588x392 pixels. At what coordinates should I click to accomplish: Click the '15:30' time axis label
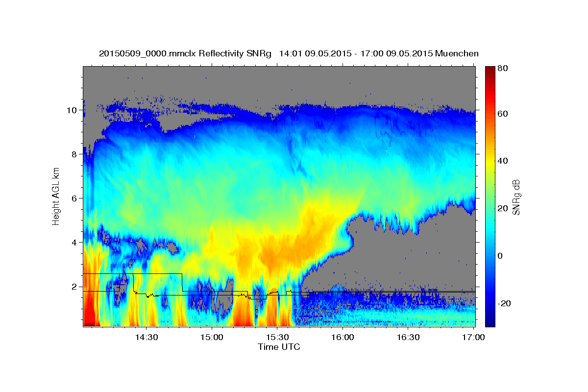277,337
